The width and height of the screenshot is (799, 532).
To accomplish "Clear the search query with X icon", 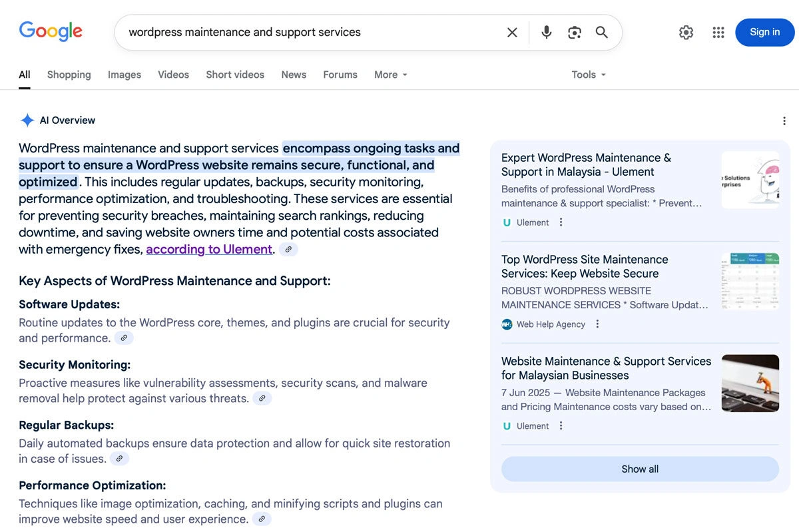I will (x=512, y=32).
